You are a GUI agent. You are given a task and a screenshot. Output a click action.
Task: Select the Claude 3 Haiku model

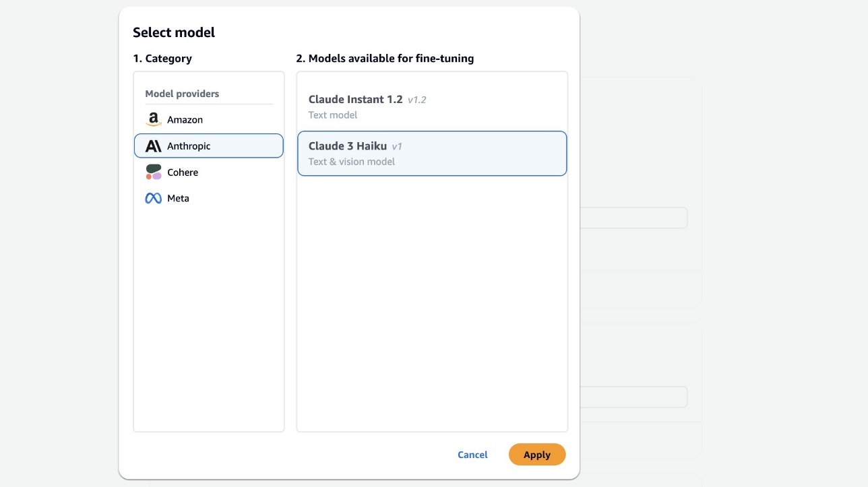(x=348, y=146)
